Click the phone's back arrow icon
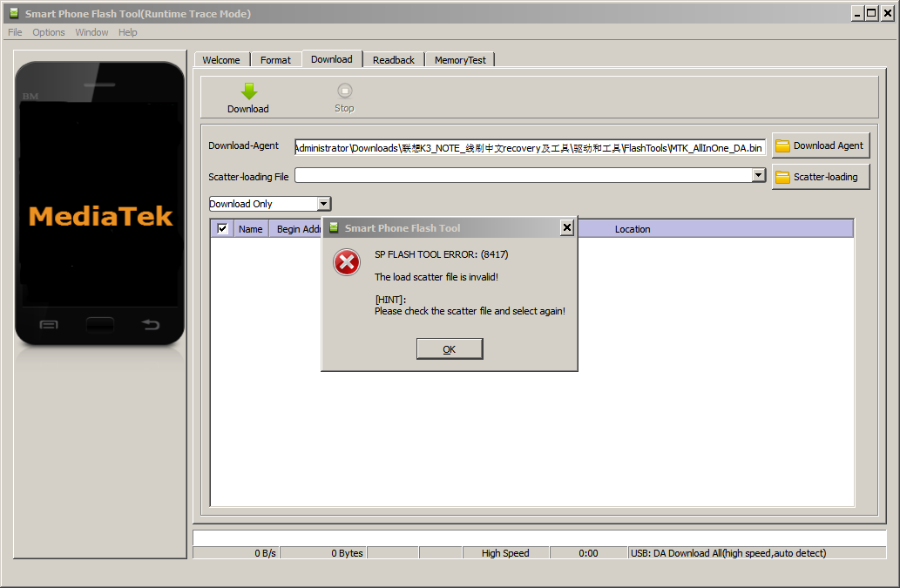 click(151, 325)
